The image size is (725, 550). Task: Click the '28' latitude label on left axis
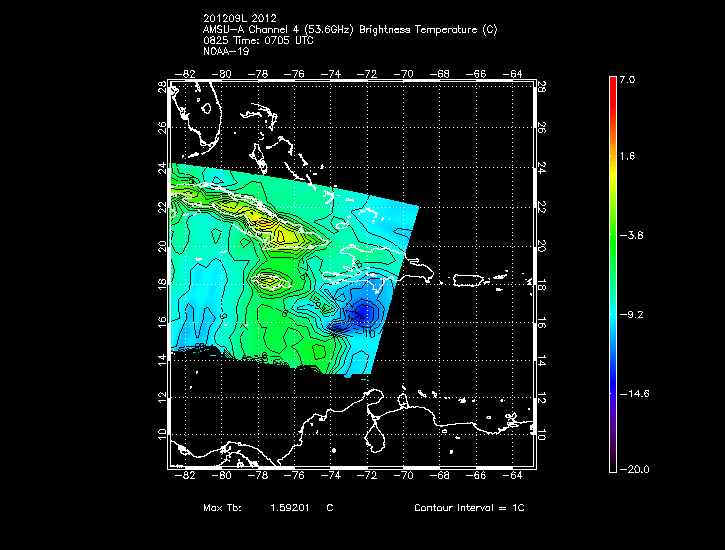(162, 87)
